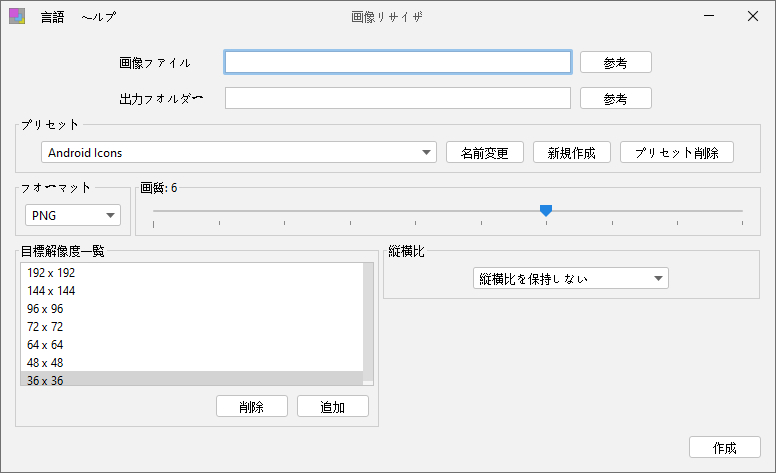Open the PNG format dropdown
Image resolution: width=776 pixels, height=473 pixels.
(73, 215)
